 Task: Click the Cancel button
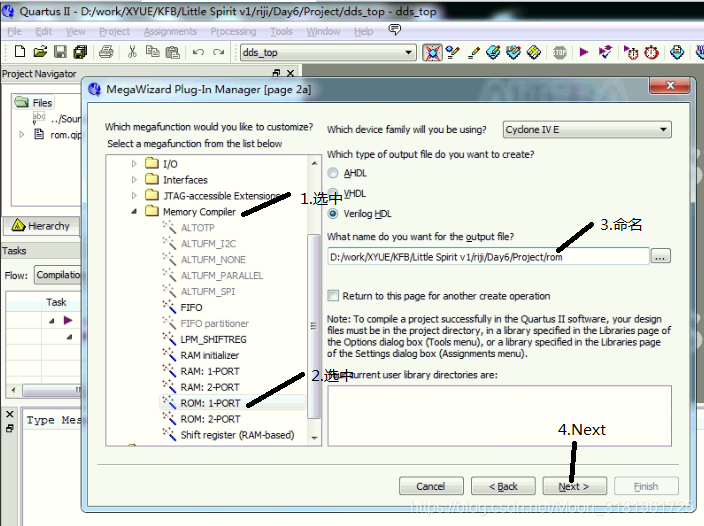point(431,486)
